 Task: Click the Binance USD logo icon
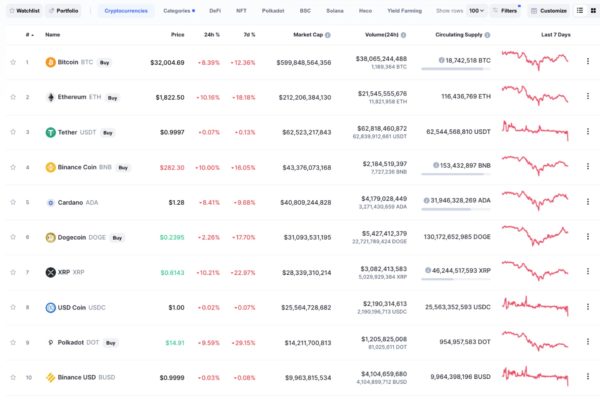[51, 377]
